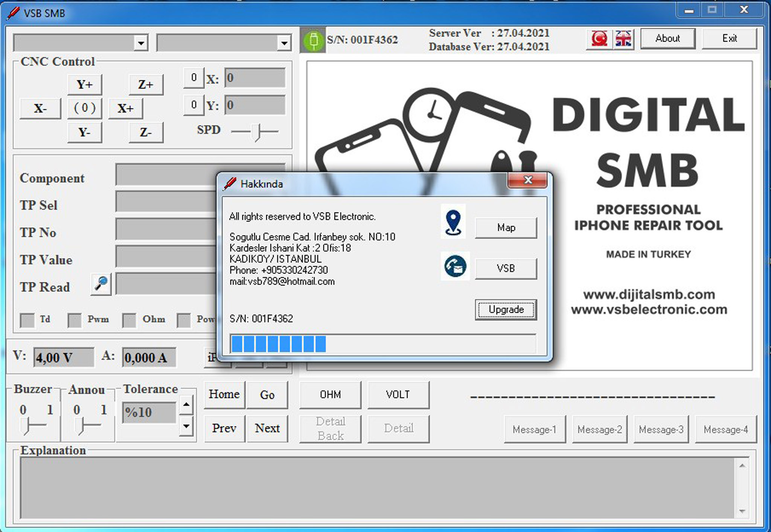Move CNC with the Y+ button
The image size is (771, 532).
[85, 84]
